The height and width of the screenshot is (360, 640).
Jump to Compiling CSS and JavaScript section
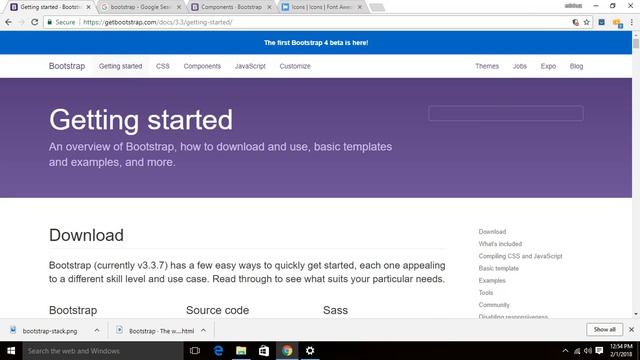[x=520, y=256]
